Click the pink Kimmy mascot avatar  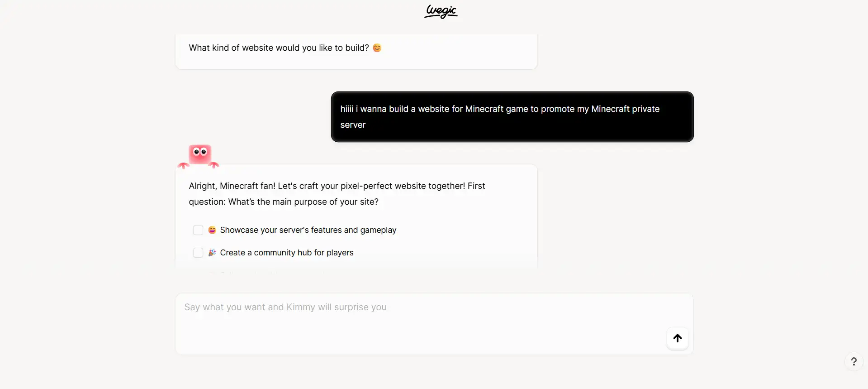tap(199, 156)
